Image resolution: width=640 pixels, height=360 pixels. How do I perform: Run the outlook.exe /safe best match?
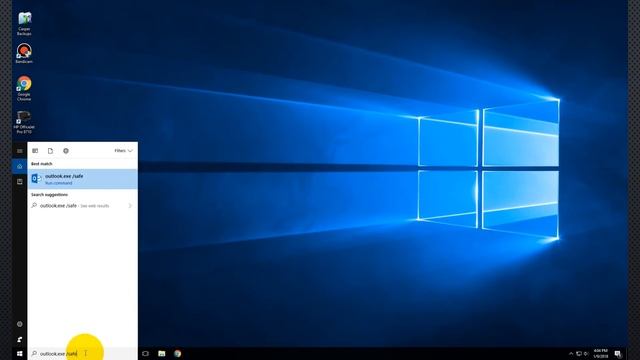pyautogui.click(x=82, y=179)
